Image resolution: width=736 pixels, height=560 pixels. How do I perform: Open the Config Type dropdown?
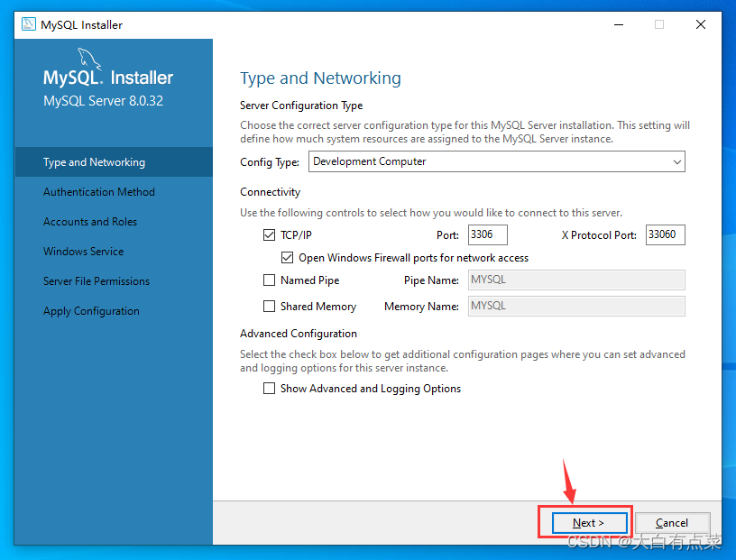click(497, 161)
